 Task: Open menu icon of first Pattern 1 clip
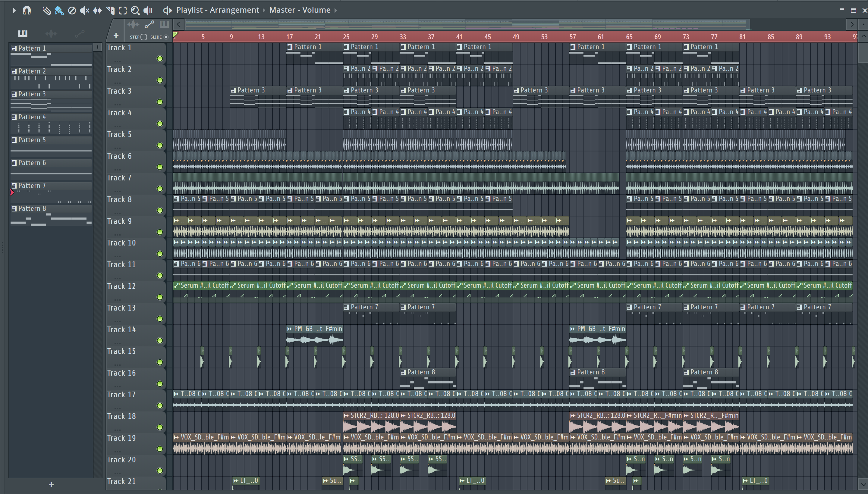[290, 47]
